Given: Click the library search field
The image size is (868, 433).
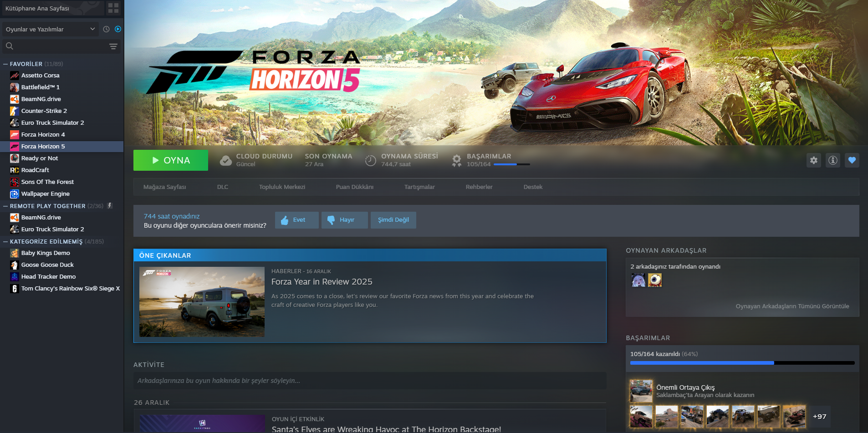Looking at the screenshot, I should (x=61, y=46).
